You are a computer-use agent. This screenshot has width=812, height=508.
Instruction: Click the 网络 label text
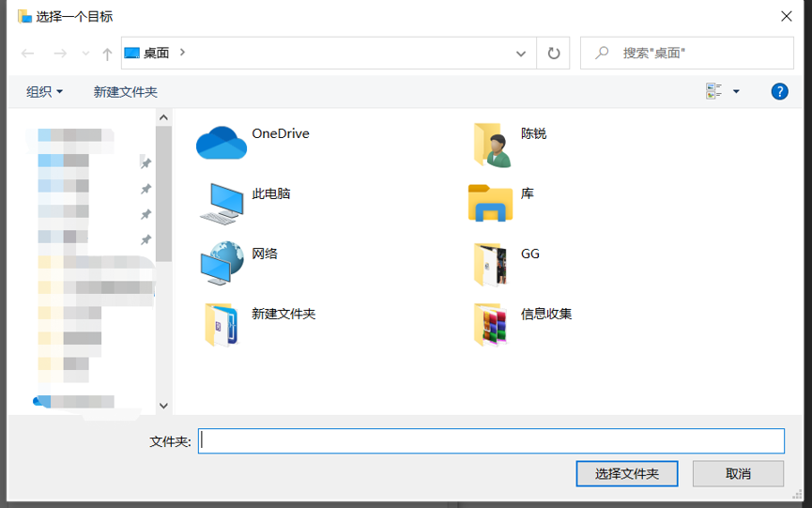click(265, 254)
